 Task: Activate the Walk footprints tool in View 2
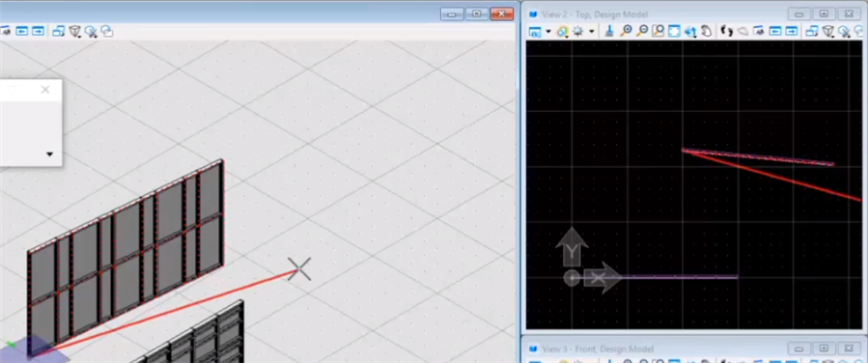pos(726,31)
